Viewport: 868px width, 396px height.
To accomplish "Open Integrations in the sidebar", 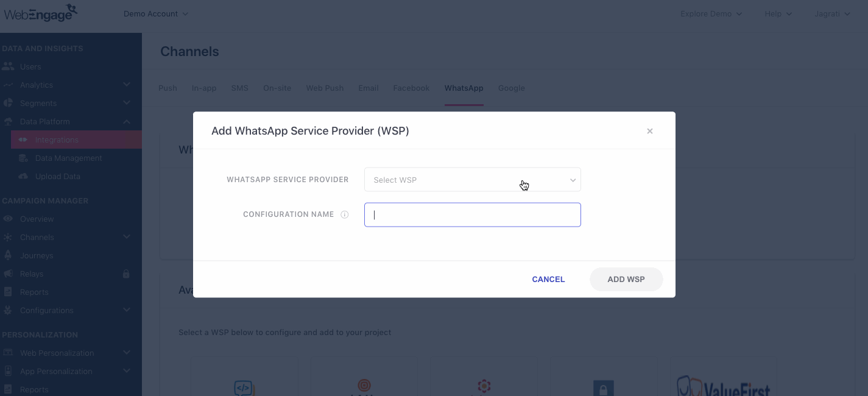I will point(76,140).
